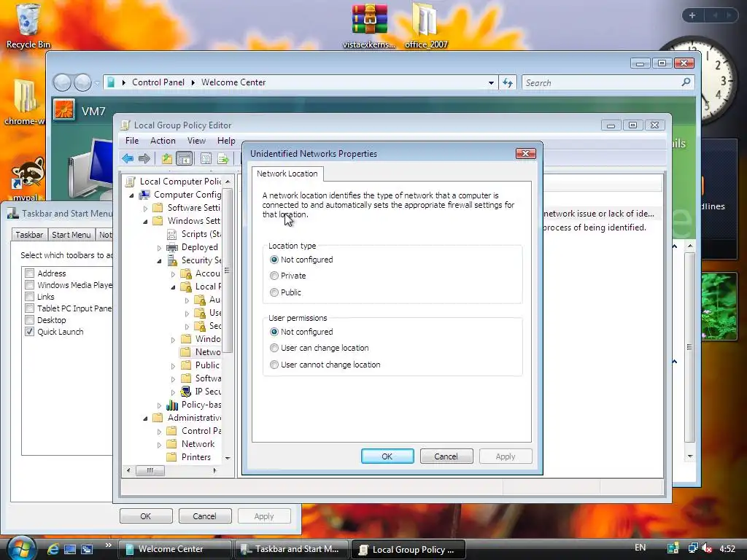This screenshot has width=747, height=560.
Task: Expand the Software Settings node
Action: 145,208
